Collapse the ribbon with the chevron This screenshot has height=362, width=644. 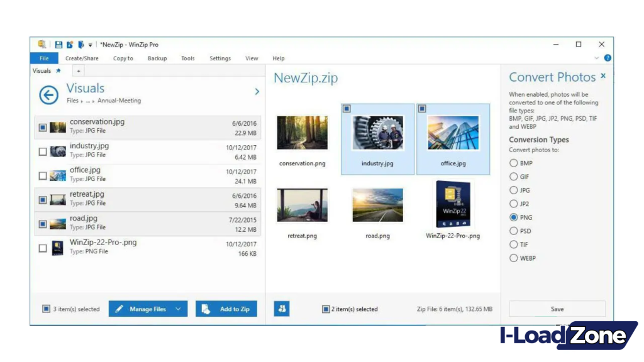coord(596,58)
